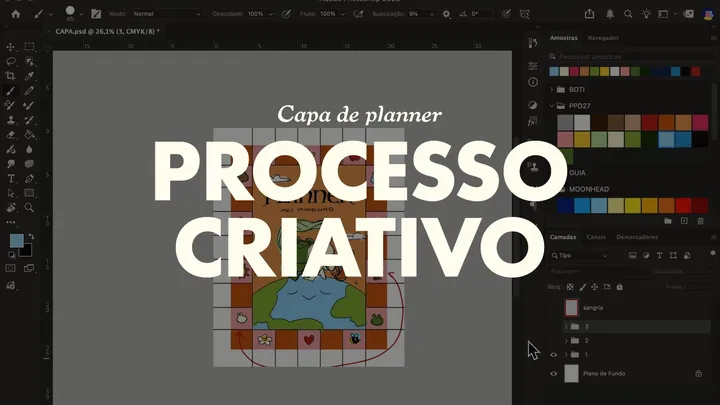Select the Rectangular Marquee tool
The image size is (720, 405).
(x=29, y=47)
